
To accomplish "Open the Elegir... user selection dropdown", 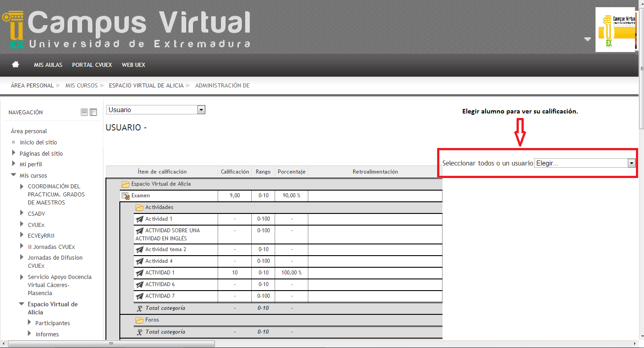I will pyautogui.click(x=631, y=163).
